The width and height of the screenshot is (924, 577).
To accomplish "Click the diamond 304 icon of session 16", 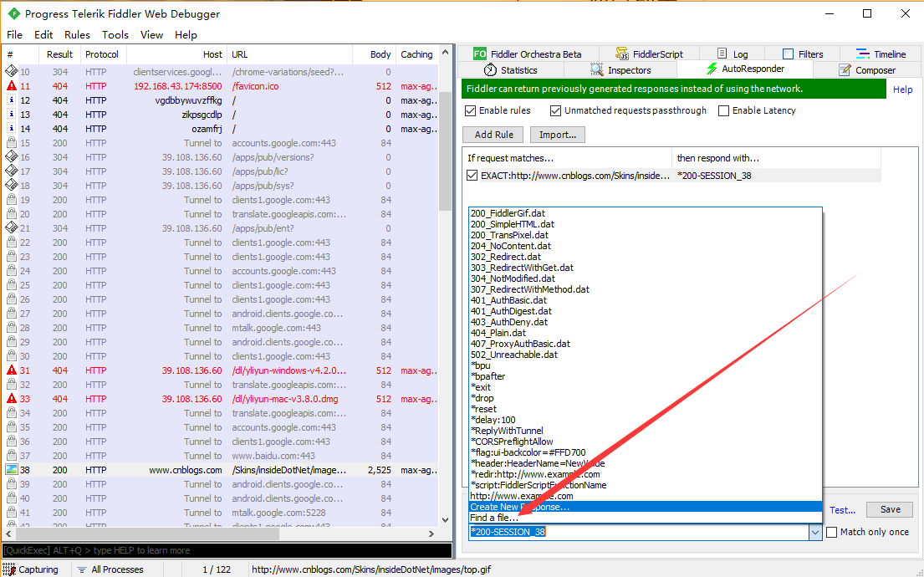I will 11,156.
